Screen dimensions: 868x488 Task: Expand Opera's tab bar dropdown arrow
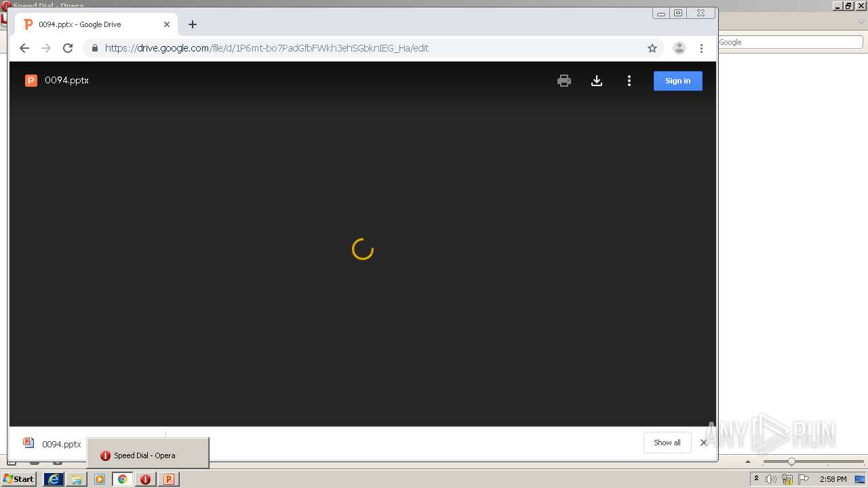pos(862,22)
